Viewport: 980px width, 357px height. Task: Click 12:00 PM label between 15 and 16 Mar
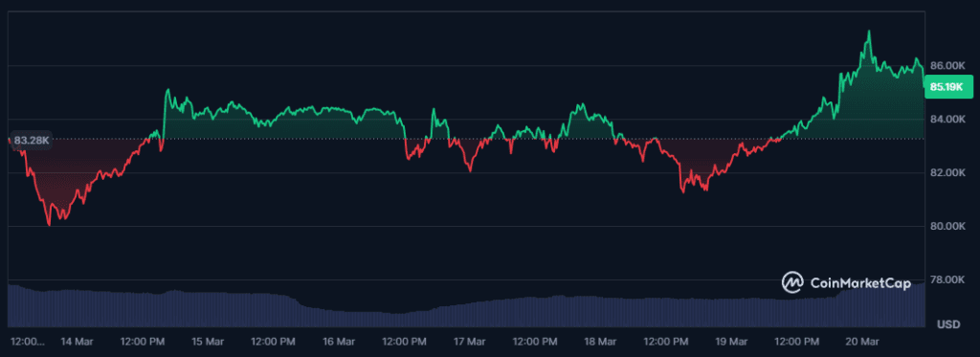click(x=273, y=342)
